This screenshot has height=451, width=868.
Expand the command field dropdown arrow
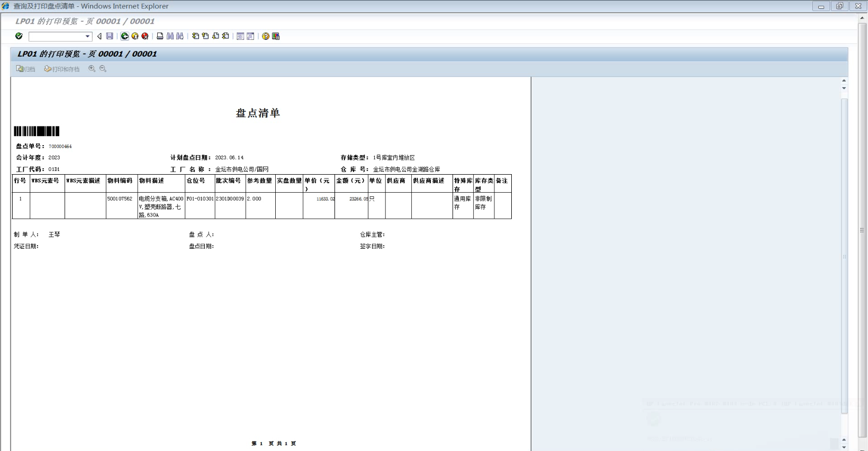[x=87, y=37]
